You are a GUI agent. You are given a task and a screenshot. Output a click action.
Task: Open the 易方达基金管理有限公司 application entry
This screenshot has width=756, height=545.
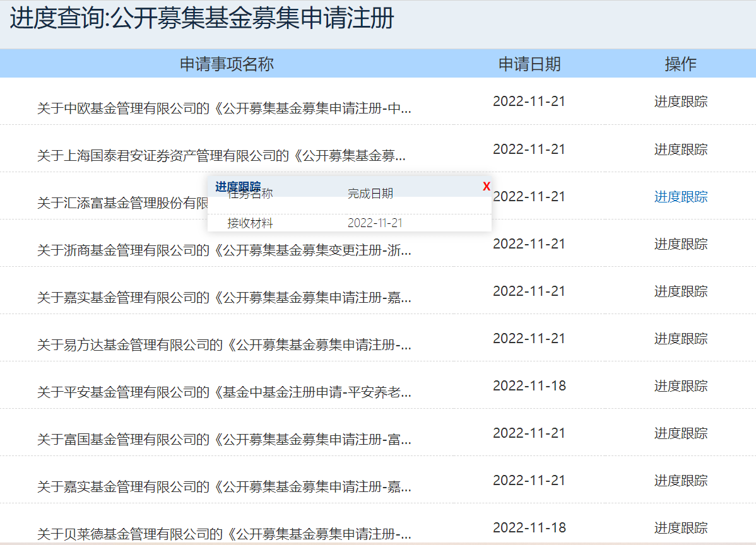[224, 345]
